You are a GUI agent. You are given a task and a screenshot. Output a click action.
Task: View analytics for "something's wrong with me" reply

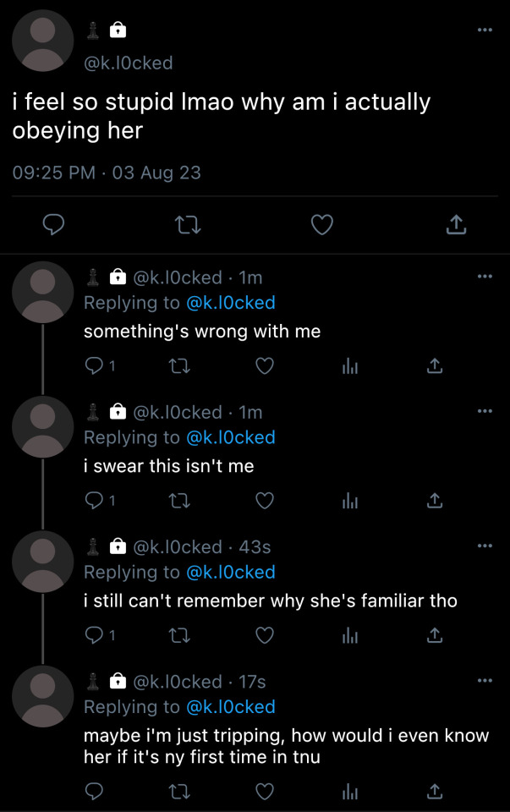pyautogui.click(x=348, y=365)
